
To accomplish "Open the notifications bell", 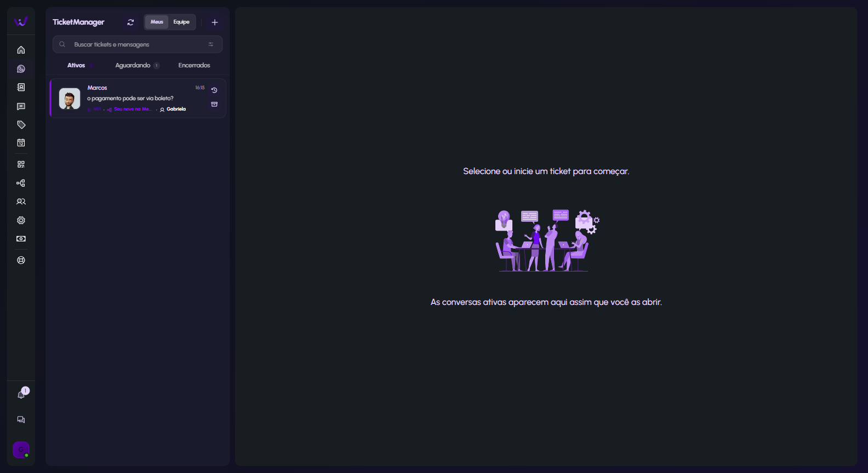I will (x=21, y=395).
